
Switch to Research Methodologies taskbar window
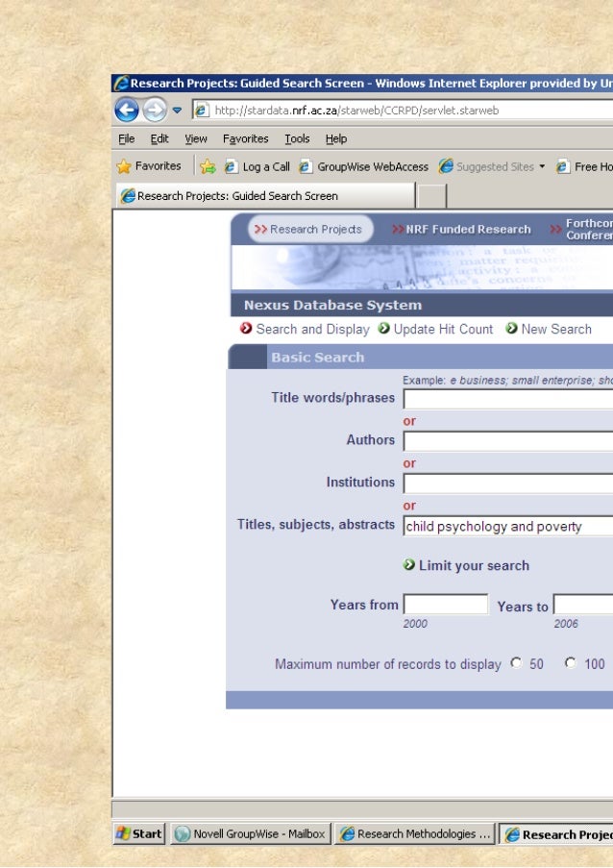pos(415,833)
